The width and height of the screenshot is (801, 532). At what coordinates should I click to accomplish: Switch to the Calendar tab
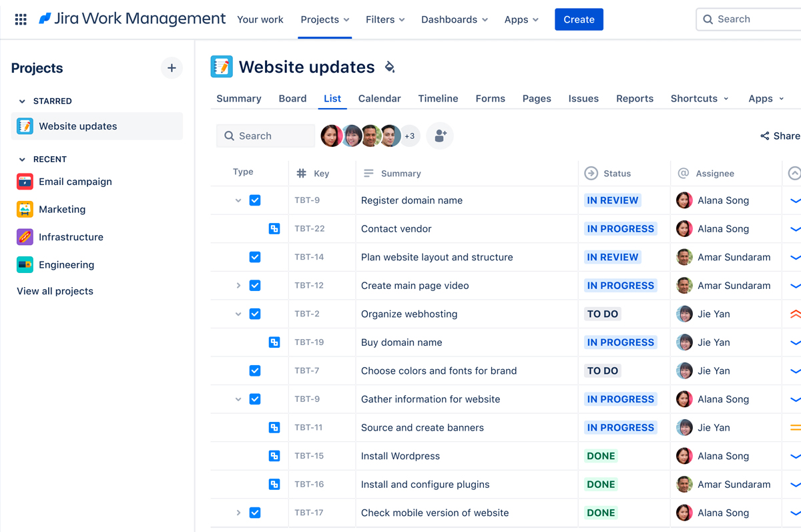(379, 98)
